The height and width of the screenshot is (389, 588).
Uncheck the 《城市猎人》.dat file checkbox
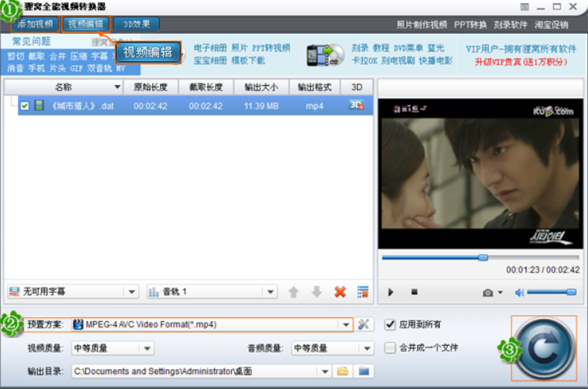click(x=25, y=106)
